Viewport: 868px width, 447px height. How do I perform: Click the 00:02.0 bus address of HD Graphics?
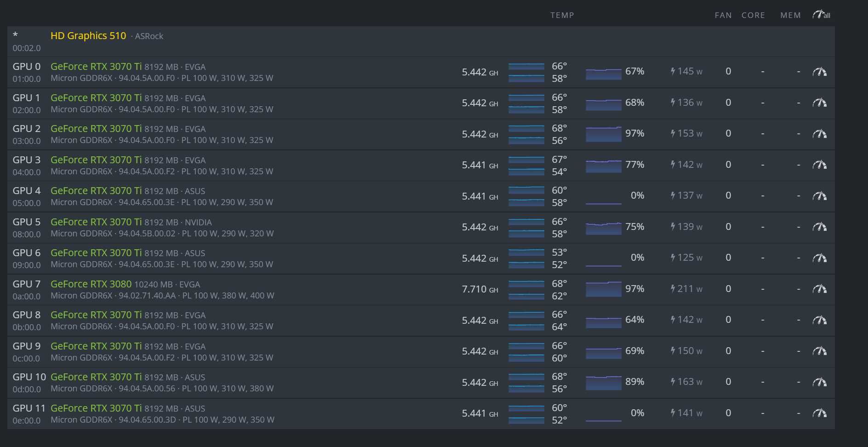tap(27, 48)
